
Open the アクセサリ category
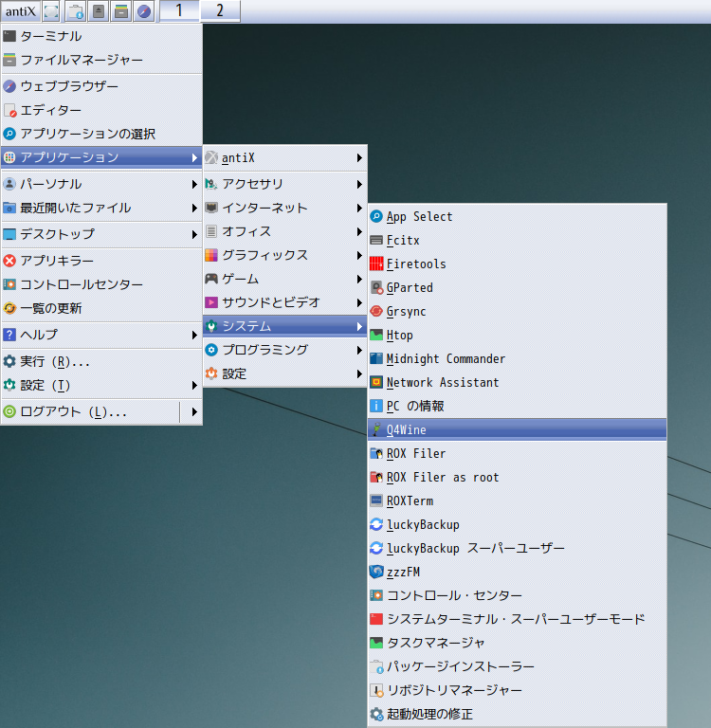coord(284,184)
